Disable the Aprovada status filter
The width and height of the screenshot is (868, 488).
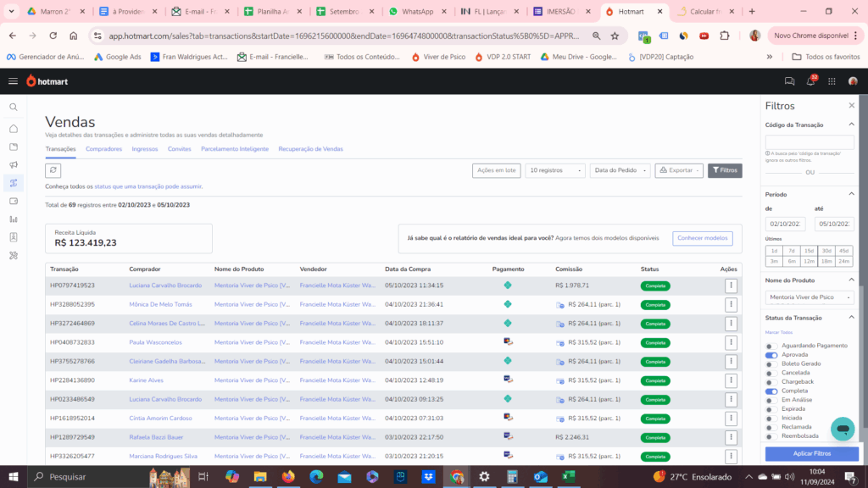pos(771,355)
